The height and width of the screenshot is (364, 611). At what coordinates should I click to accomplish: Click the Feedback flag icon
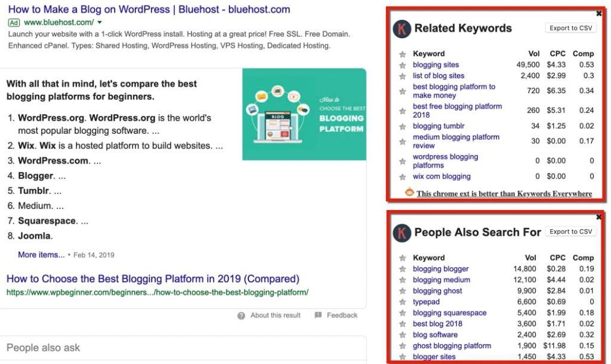[318, 315]
